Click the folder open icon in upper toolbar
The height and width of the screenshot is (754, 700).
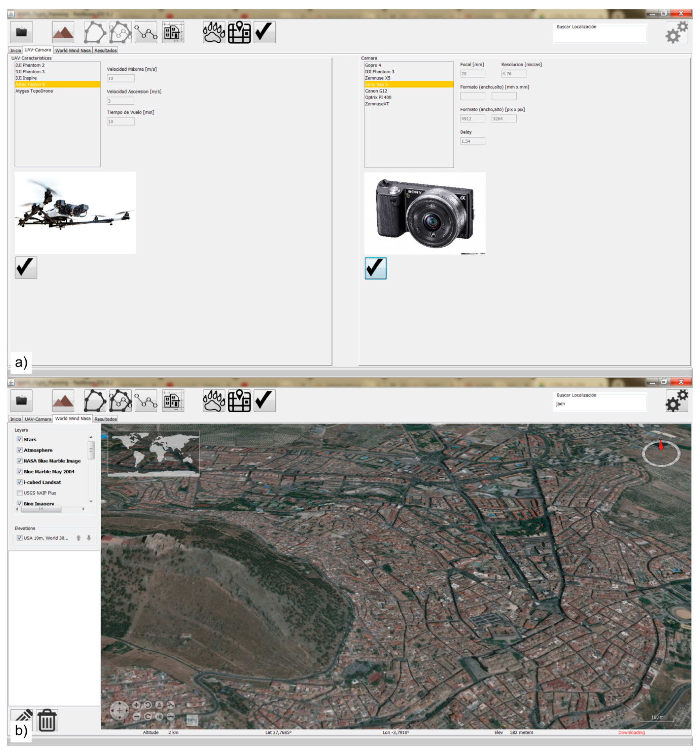21,32
